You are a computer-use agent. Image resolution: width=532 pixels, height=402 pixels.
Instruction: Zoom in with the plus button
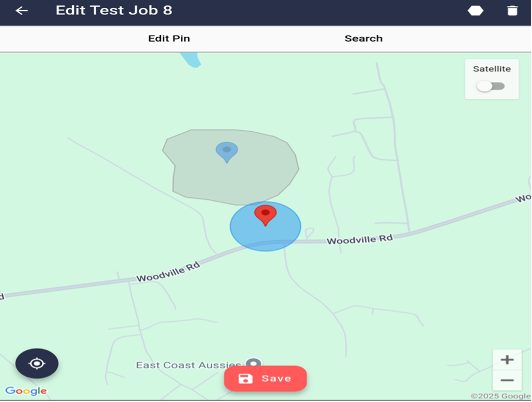click(x=507, y=360)
